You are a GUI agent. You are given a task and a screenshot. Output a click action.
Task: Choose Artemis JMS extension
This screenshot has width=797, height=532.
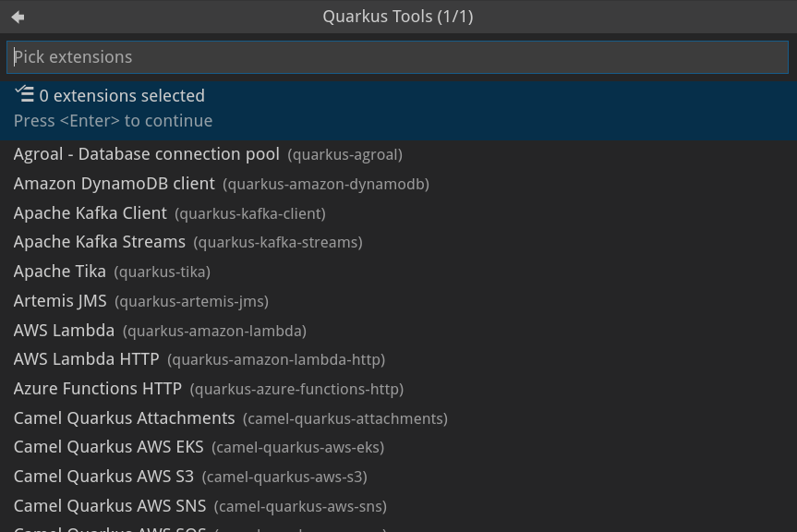point(60,301)
